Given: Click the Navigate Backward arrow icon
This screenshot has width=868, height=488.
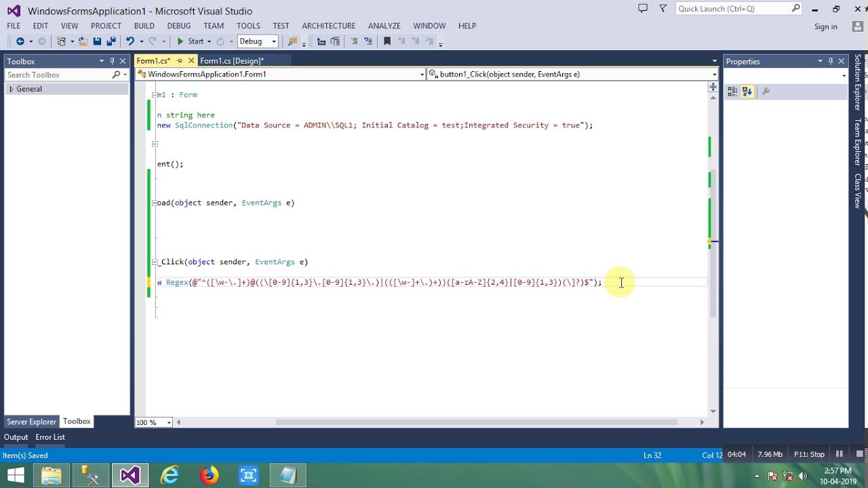Looking at the screenshot, I should click(x=20, y=41).
